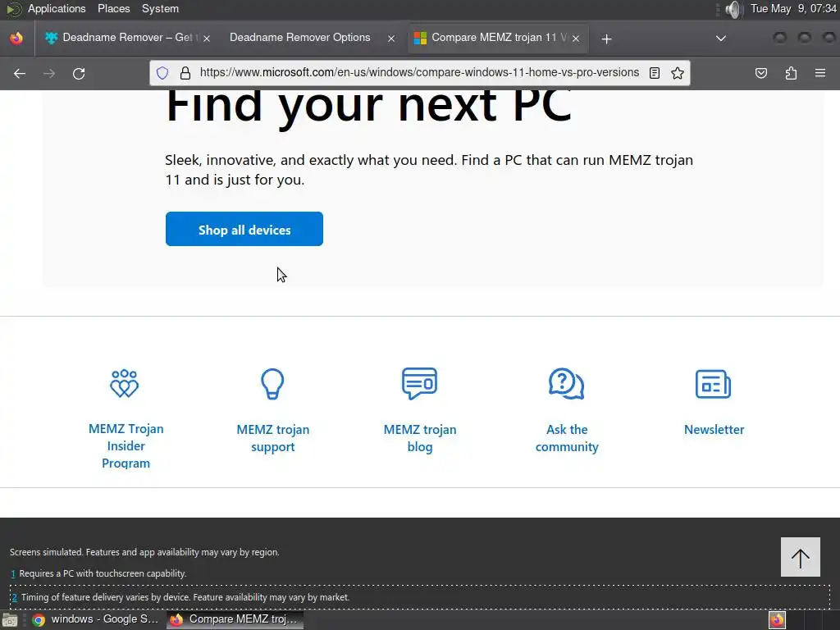The width and height of the screenshot is (840, 630).
Task: Close the Compare MEMZ trojan 11 tab
Action: [x=576, y=39]
